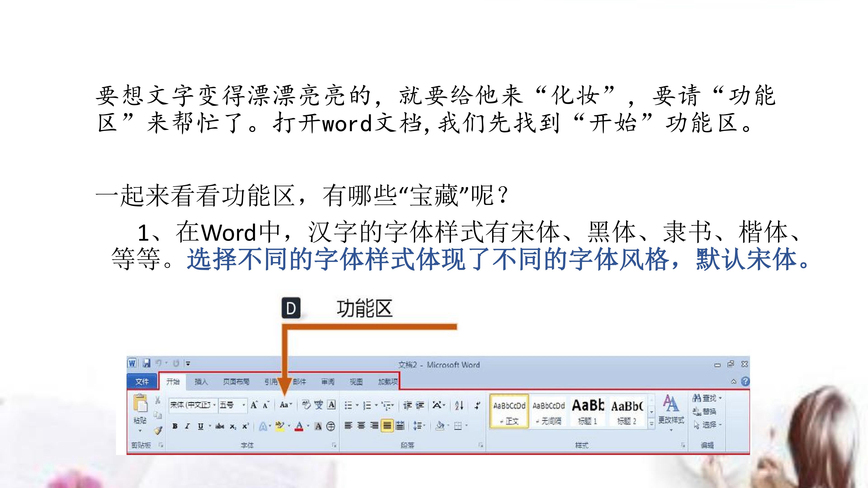Click the center align paragraph icon

click(361, 426)
